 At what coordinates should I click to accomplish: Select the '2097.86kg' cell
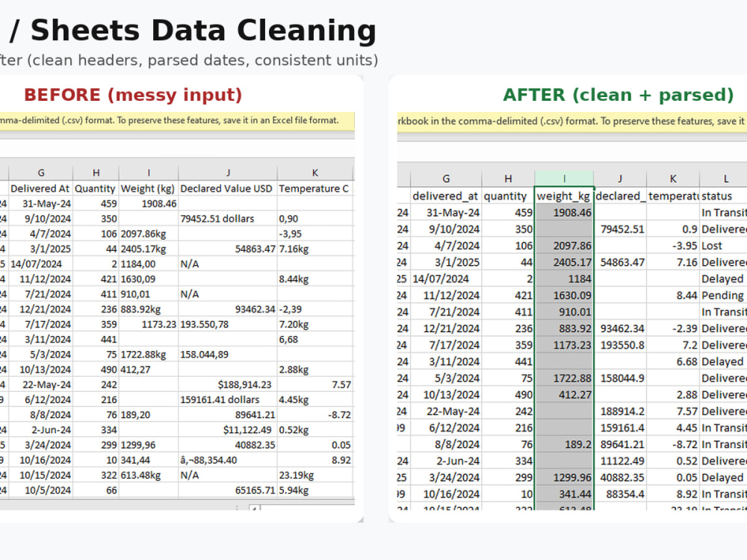tap(149, 234)
